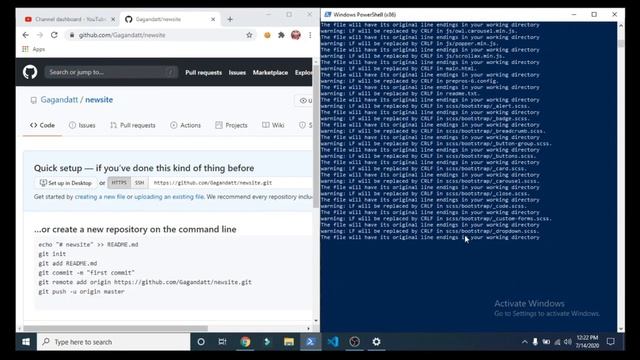Reload the GitHub page
640x360 pixels.
[x=54, y=35]
